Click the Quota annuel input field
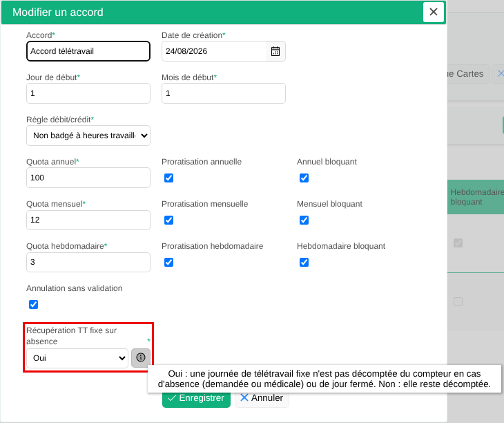This screenshot has height=423, width=504. [88, 178]
